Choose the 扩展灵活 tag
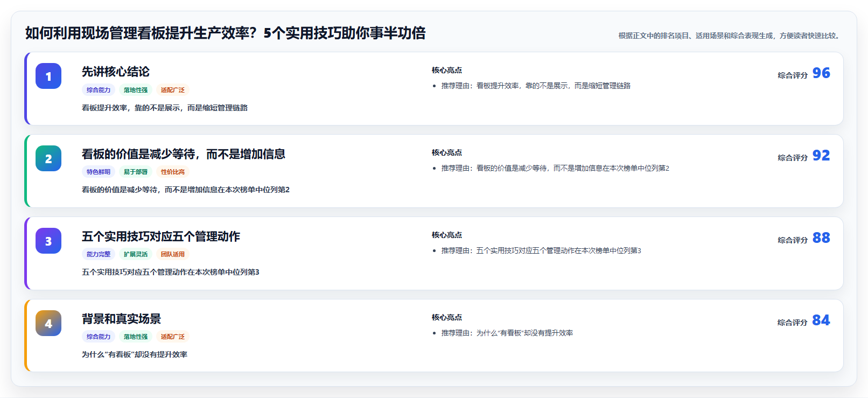Screen dimensions: 868x398 coord(136,254)
